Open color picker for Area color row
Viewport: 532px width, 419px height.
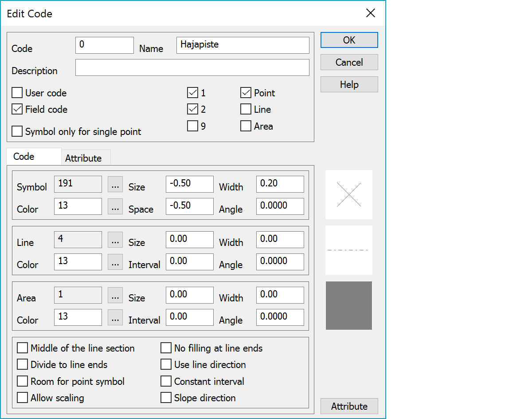pos(115,317)
